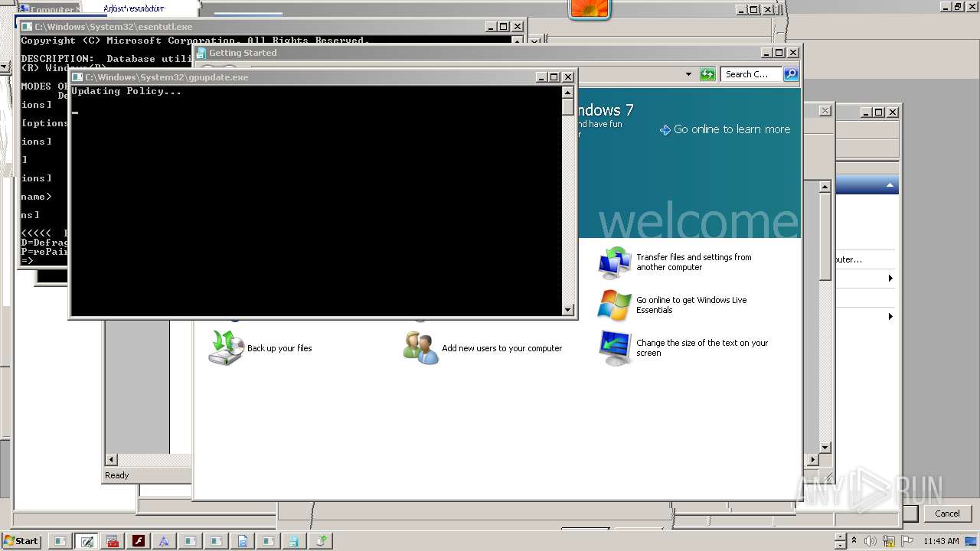Click the Start button

point(21,541)
